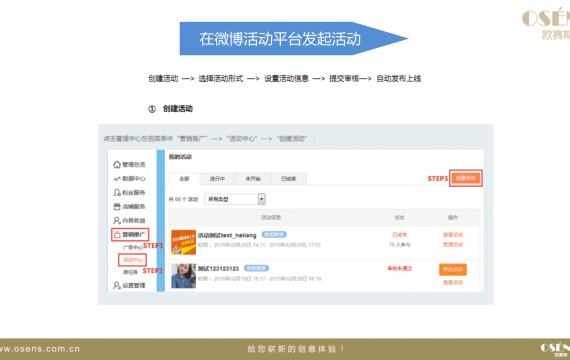The width and height of the screenshot is (570, 360).
Task: Open the 测试123123123 activity title
Action: tap(218, 269)
